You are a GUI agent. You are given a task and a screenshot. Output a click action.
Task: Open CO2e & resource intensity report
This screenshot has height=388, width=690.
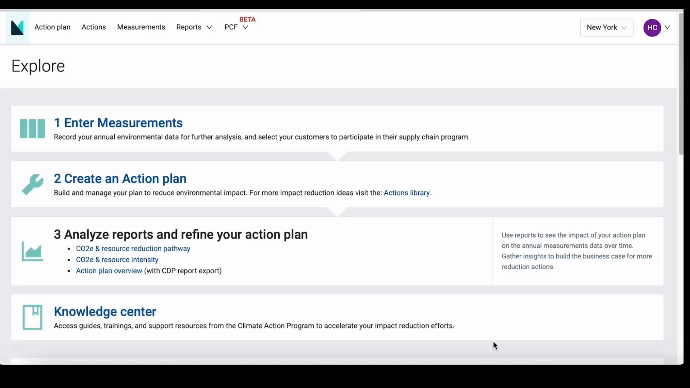click(x=117, y=260)
